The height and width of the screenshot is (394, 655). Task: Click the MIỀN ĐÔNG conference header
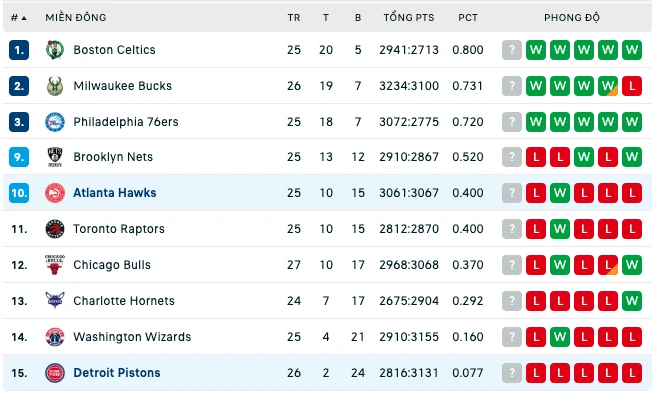pyautogui.click(x=76, y=18)
